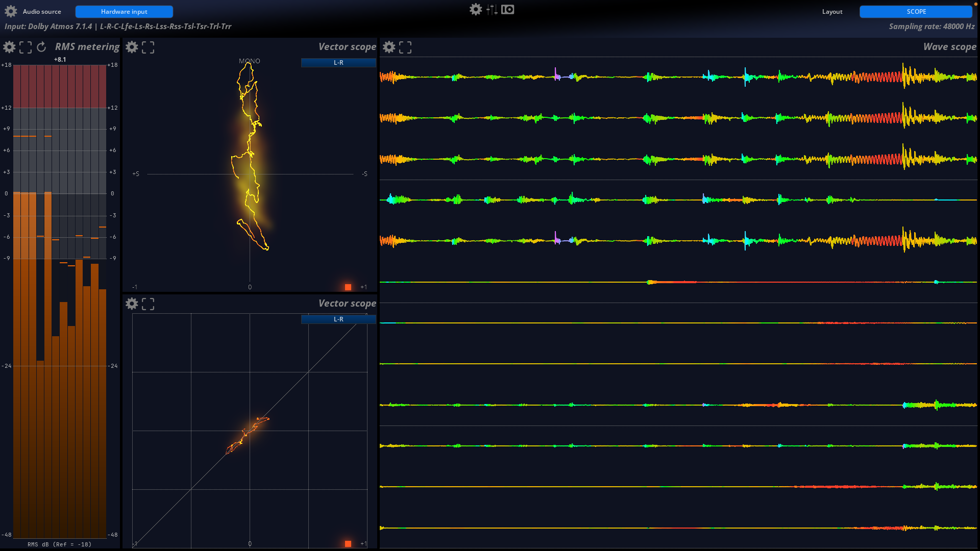Image resolution: width=980 pixels, height=551 pixels.
Task: Expand Wave scope to fullscreen
Action: coord(405,47)
